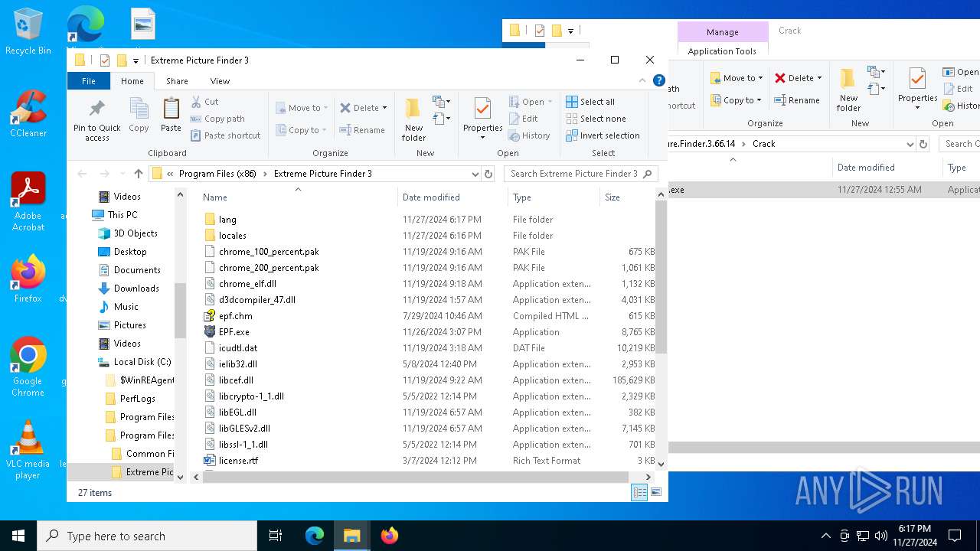The width and height of the screenshot is (980, 551).
Task: Open VLC media player shortcut
Action: click(x=28, y=449)
